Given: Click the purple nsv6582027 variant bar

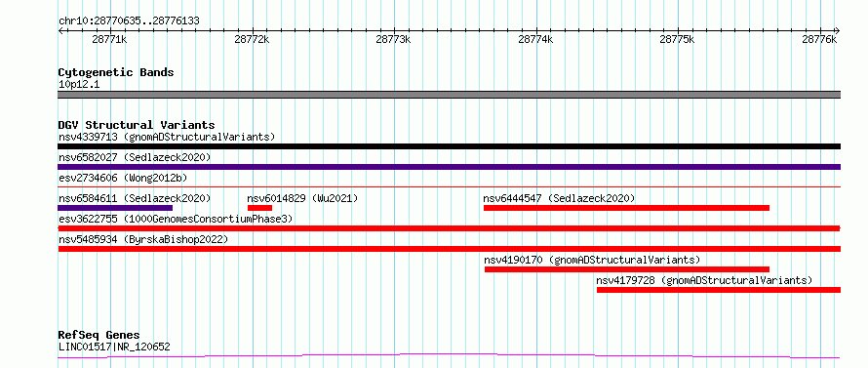Looking at the screenshot, I should [449, 167].
